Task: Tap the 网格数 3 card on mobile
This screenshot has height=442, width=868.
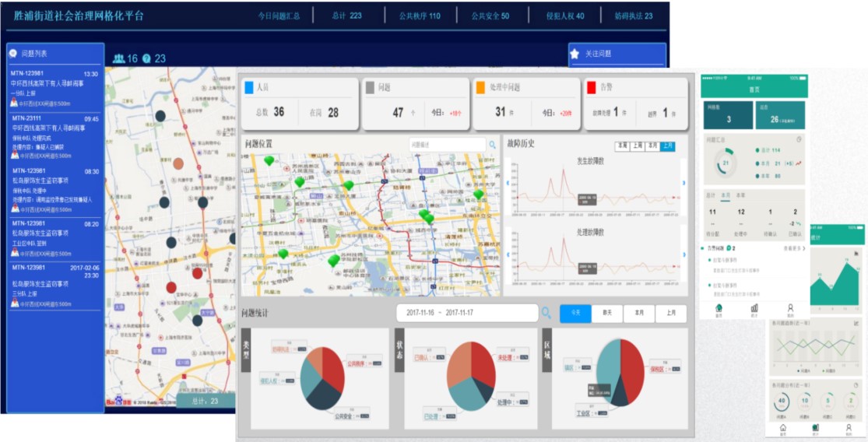Action: click(728, 115)
